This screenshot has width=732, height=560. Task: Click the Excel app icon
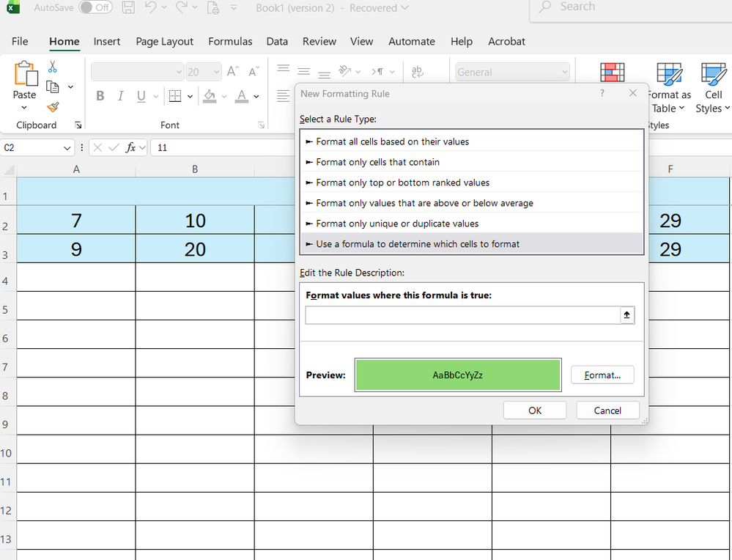point(13,7)
